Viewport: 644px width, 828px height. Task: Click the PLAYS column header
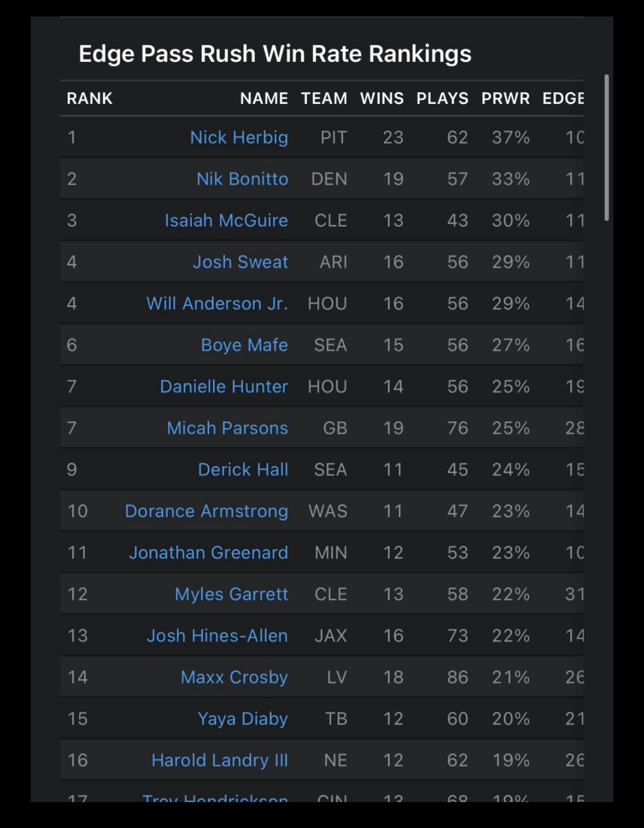(x=442, y=98)
